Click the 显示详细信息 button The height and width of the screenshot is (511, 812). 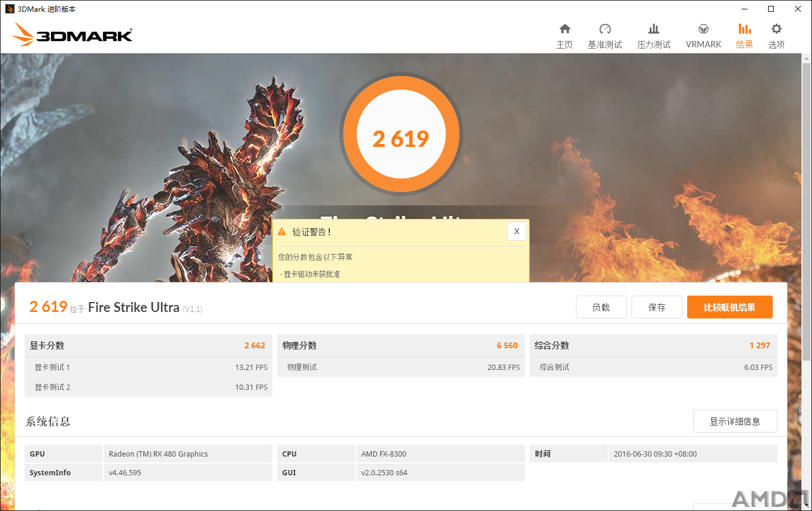point(735,421)
